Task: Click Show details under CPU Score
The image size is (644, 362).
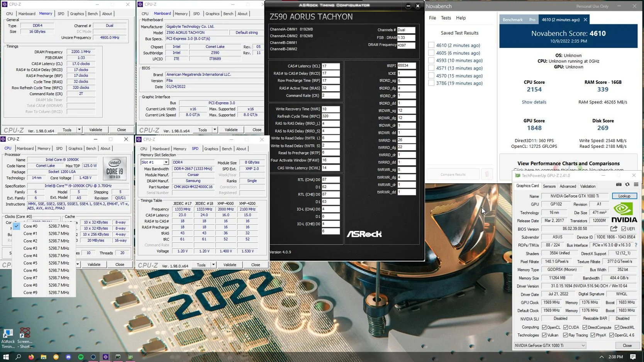Action: [534, 102]
